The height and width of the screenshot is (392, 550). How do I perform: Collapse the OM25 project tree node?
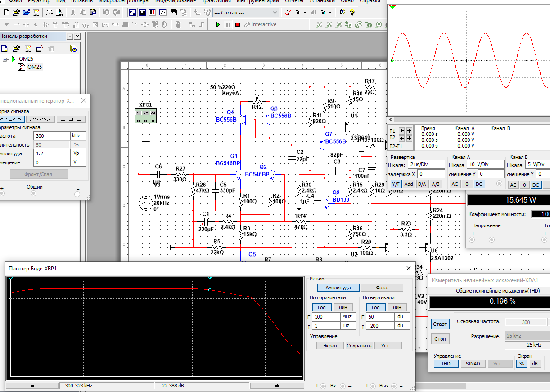point(5,59)
